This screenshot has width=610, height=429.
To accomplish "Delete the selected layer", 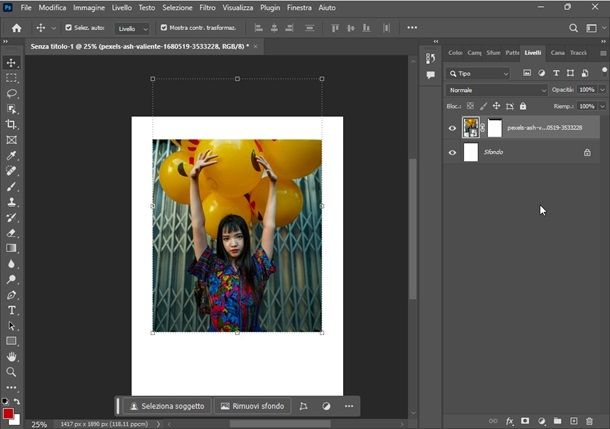I will click(589, 421).
